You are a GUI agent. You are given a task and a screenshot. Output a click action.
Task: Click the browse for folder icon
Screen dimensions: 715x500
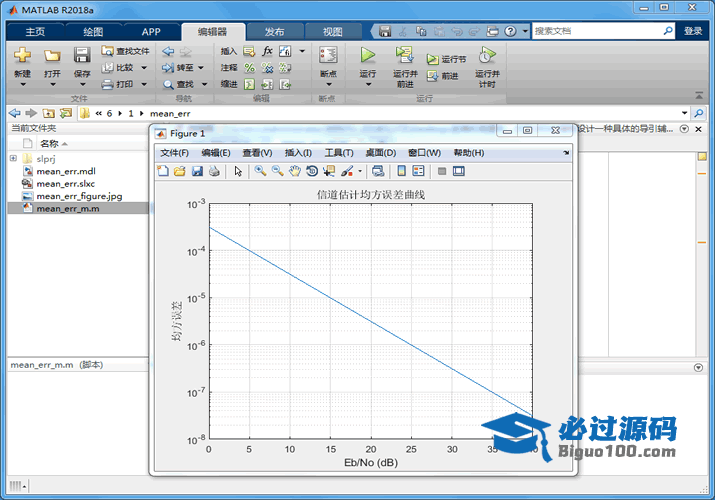pos(66,113)
